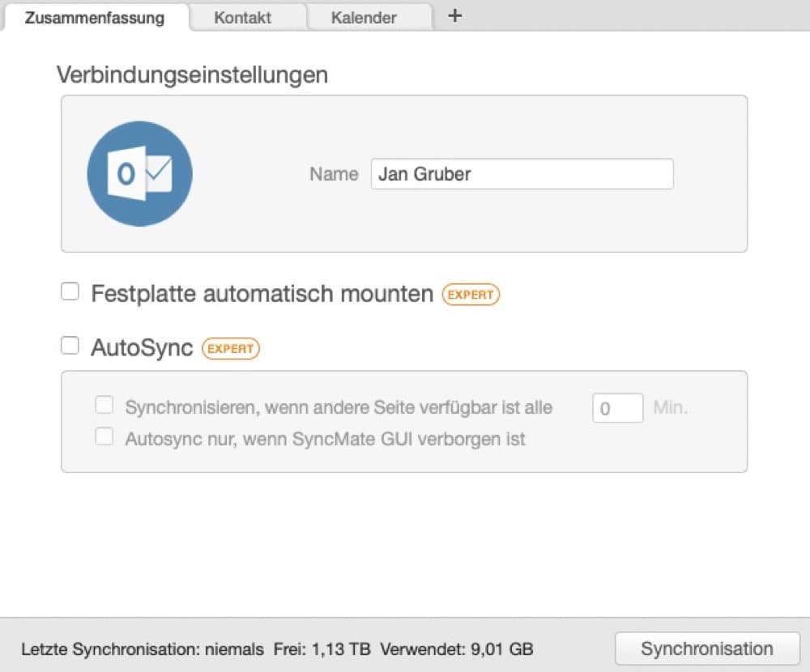This screenshot has width=810, height=672.
Task: Tick Autosync nur, wenn SyncMate GUI verborgen checkbox
Action: 104,436
